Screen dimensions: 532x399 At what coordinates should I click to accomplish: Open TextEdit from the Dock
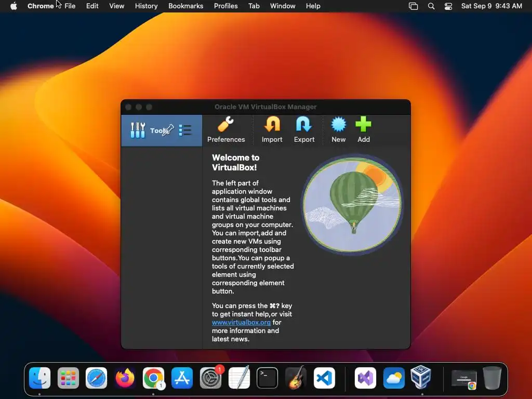tap(239, 378)
